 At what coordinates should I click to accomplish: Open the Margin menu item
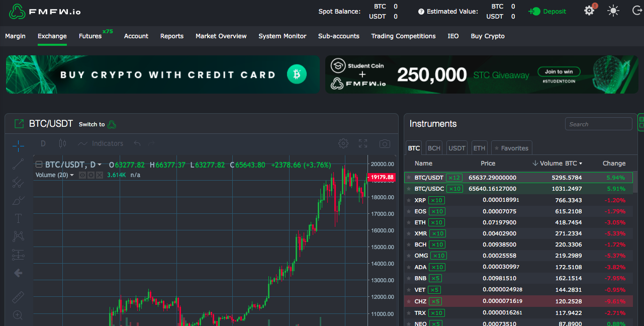tap(15, 36)
